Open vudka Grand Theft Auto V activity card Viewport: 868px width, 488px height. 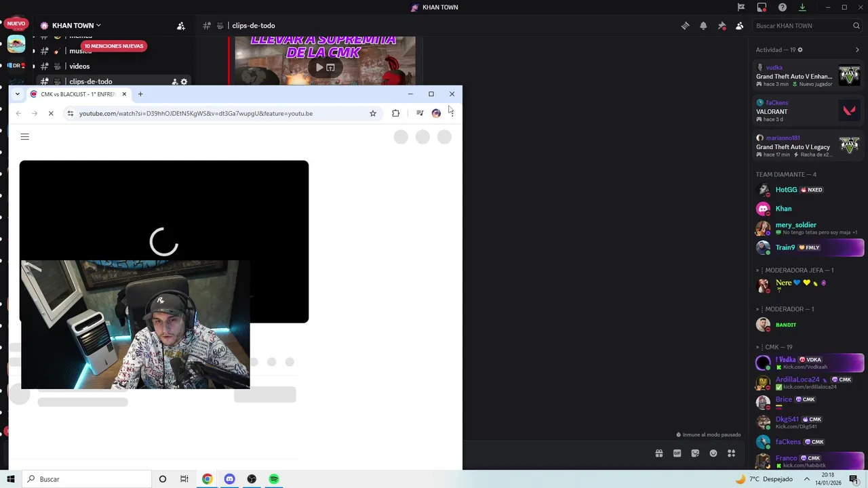coord(808,75)
